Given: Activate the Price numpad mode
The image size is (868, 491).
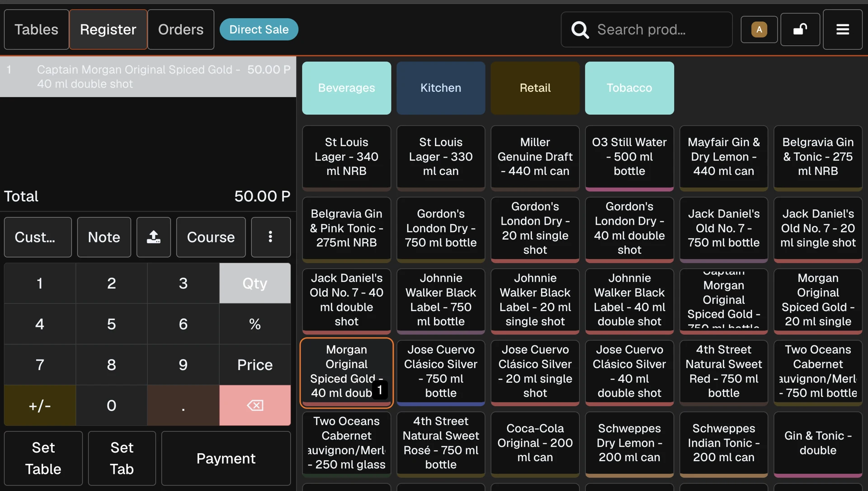Looking at the screenshot, I should click(x=255, y=364).
